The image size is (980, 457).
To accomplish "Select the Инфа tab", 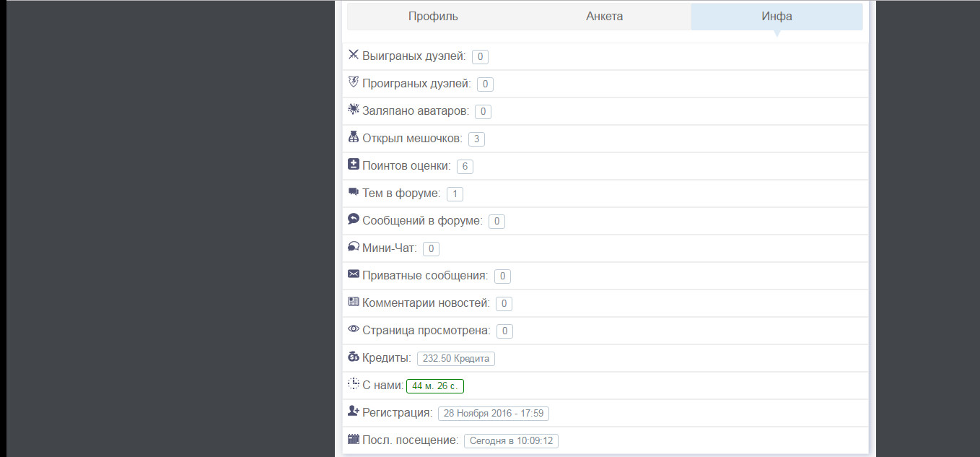I will 776,17.
